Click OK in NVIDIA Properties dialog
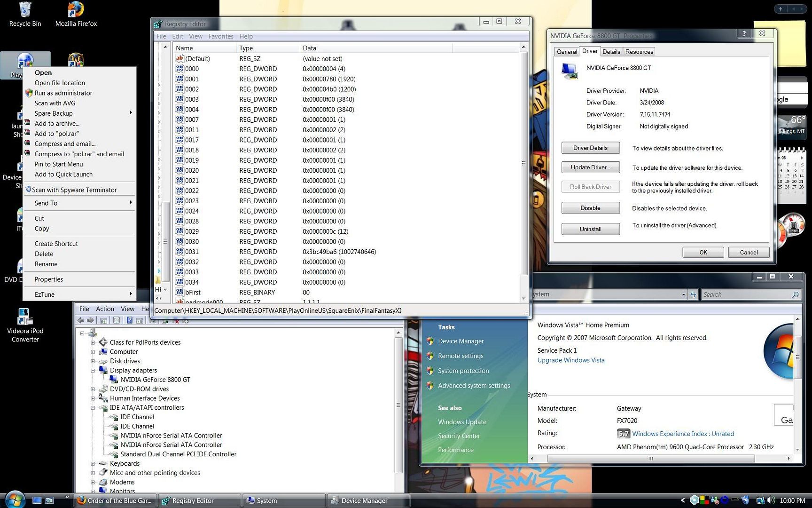The height and width of the screenshot is (508, 812). [703, 253]
